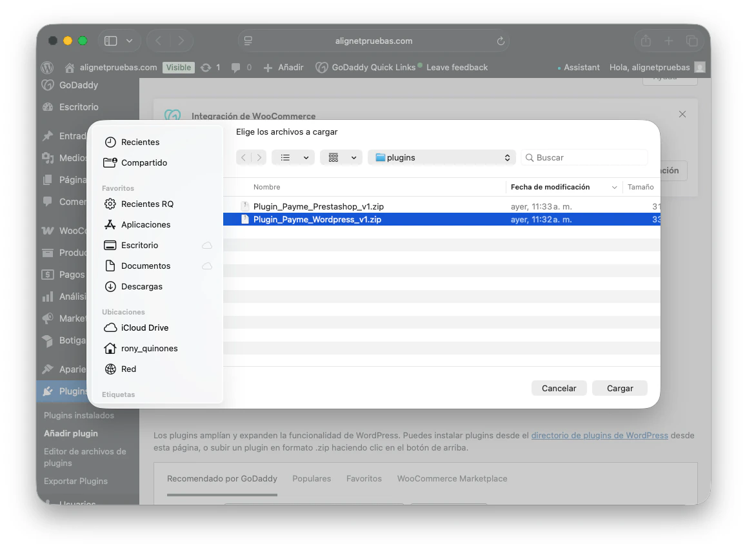Open Recientes in the file dialog sidebar
Screen dimensions: 756x544
point(132,142)
